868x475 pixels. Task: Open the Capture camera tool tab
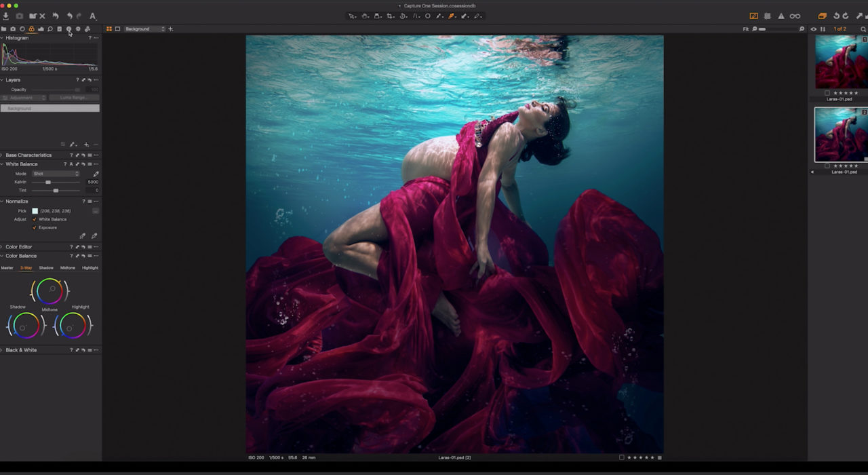(x=13, y=29)
